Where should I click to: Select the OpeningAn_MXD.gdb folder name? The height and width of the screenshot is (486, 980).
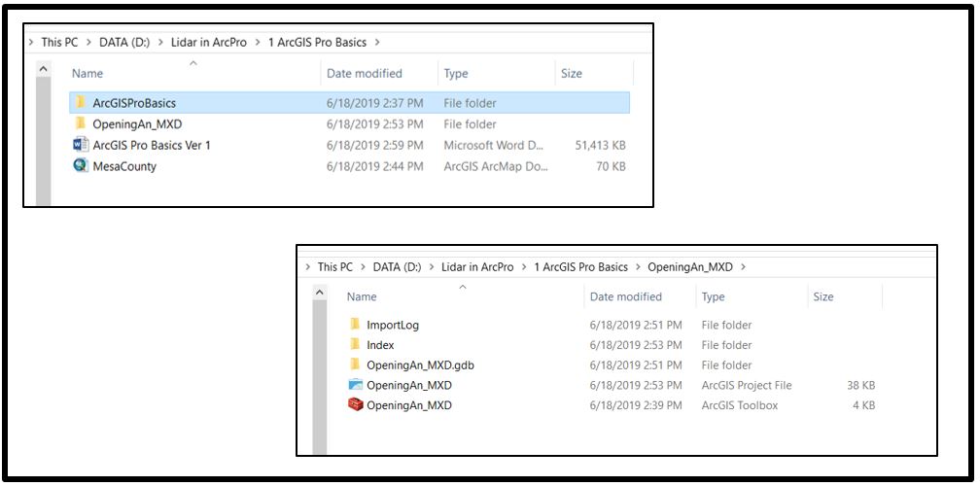click(x=420, y=364)
